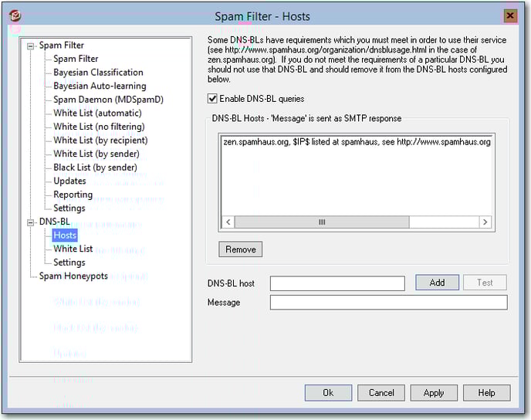Select the top-level Spam Filter tree root

click(61, 46)
